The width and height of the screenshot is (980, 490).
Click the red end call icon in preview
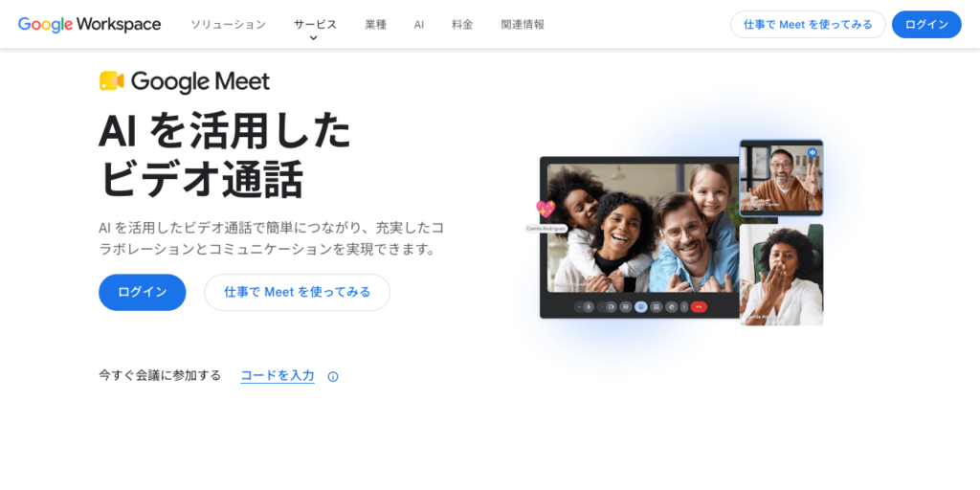pyautogui.click(x=699, y=307)
